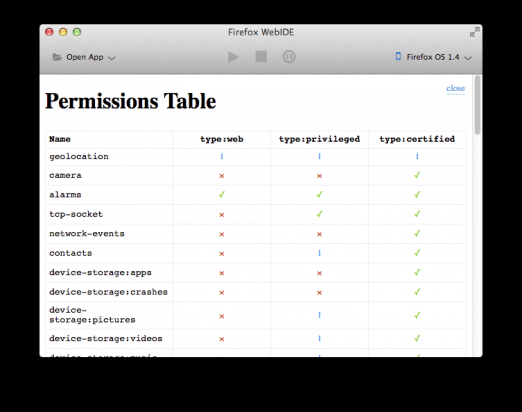The width and height of the screenshot is (522, 412).
Task: Click the phone icon beside Firefox OS 1.4
Action: [x=398, y=56]
